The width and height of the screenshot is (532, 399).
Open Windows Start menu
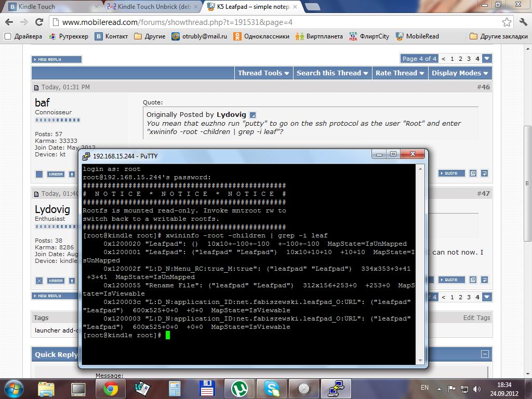click(x=14, y=389)
